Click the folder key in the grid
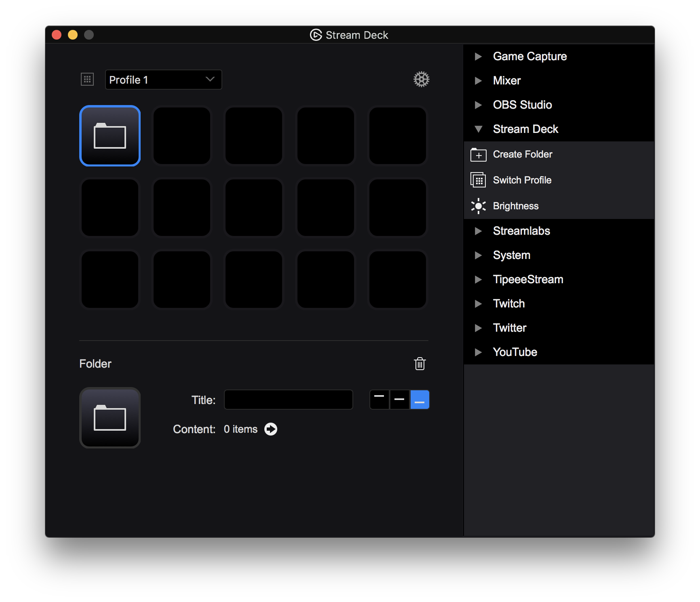This screenshot has width=700, height=602. (110, 136)
